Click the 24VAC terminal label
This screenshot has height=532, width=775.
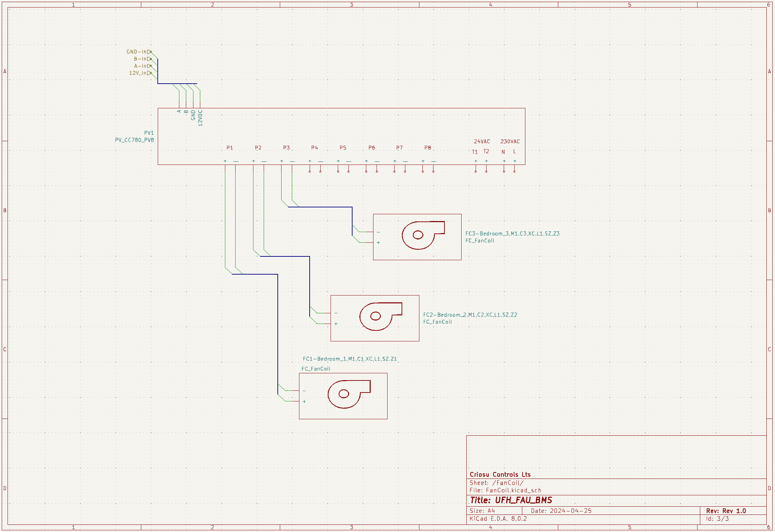[x=482, y=142]
